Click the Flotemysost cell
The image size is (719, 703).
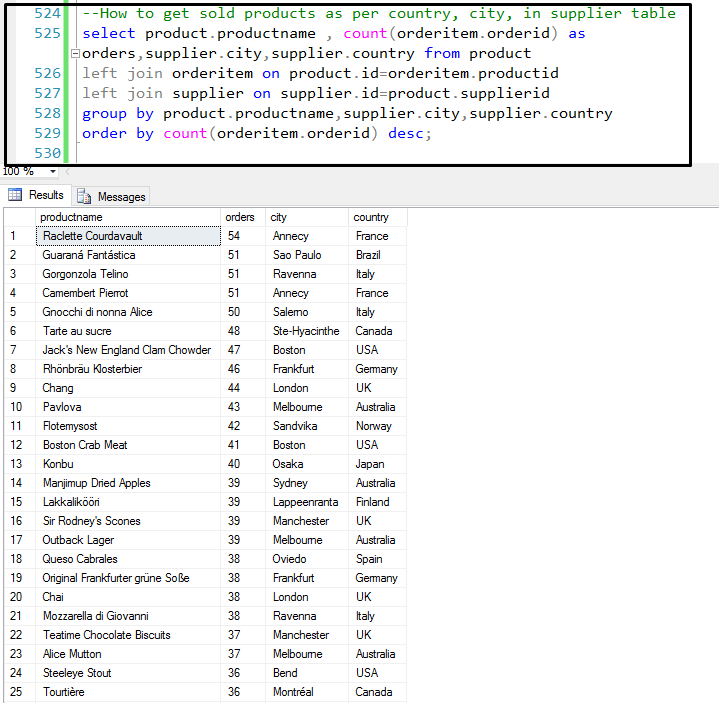(128, 426)
